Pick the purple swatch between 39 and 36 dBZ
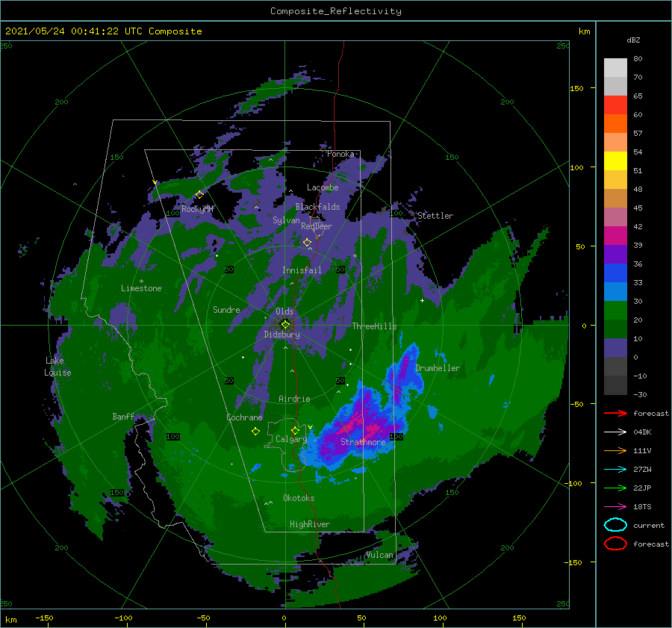 [615, 254]
